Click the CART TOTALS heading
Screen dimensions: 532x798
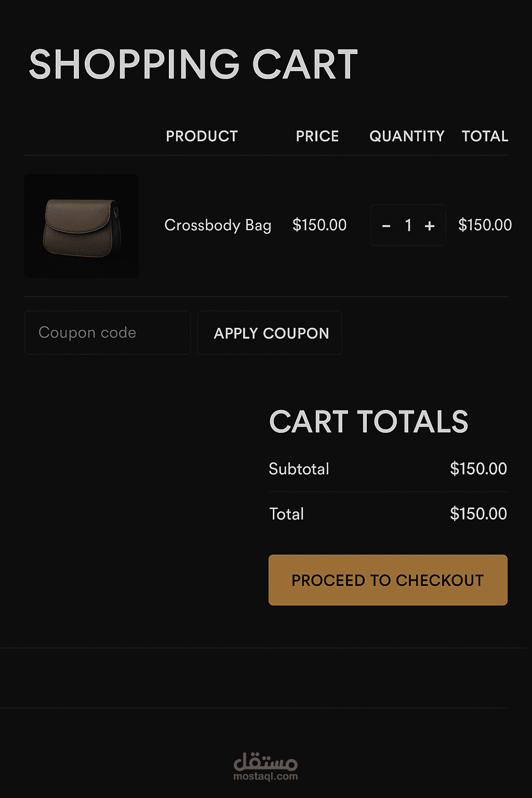click(x=369, y=421)
